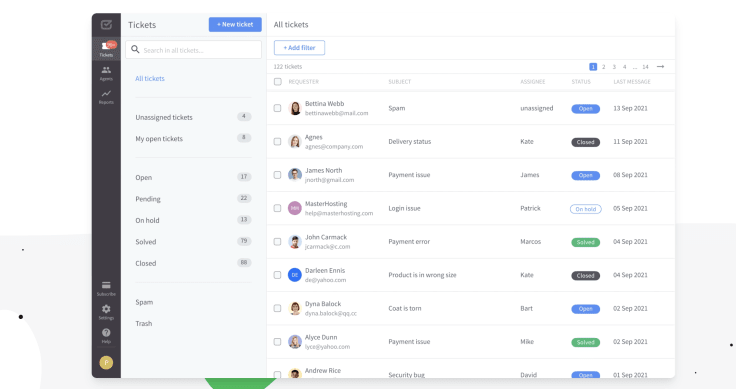Click Alyce Dunn's avatar
The image size is (736, 389).
point(295,342)
